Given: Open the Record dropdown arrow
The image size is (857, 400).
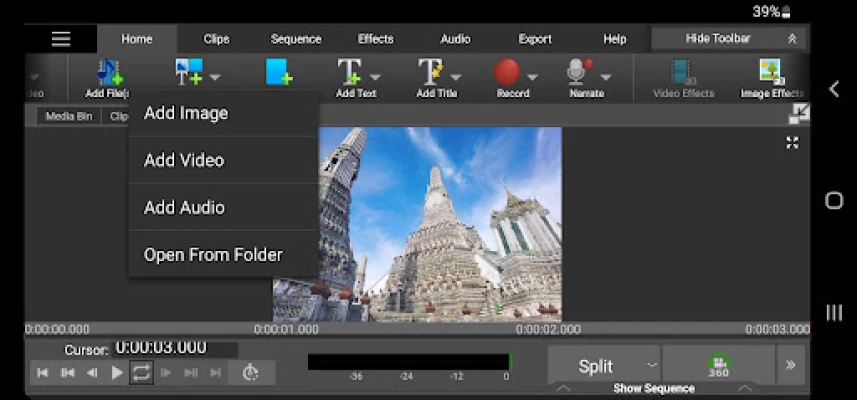Looking at the screenshot, I should click(532, 78).
